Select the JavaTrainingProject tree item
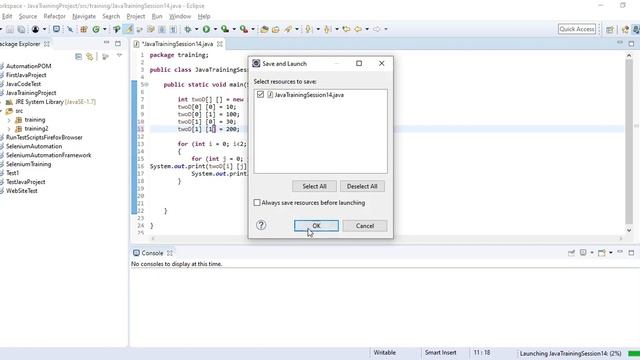The width and height of the screenshot is (640, 360). point(31,93)
